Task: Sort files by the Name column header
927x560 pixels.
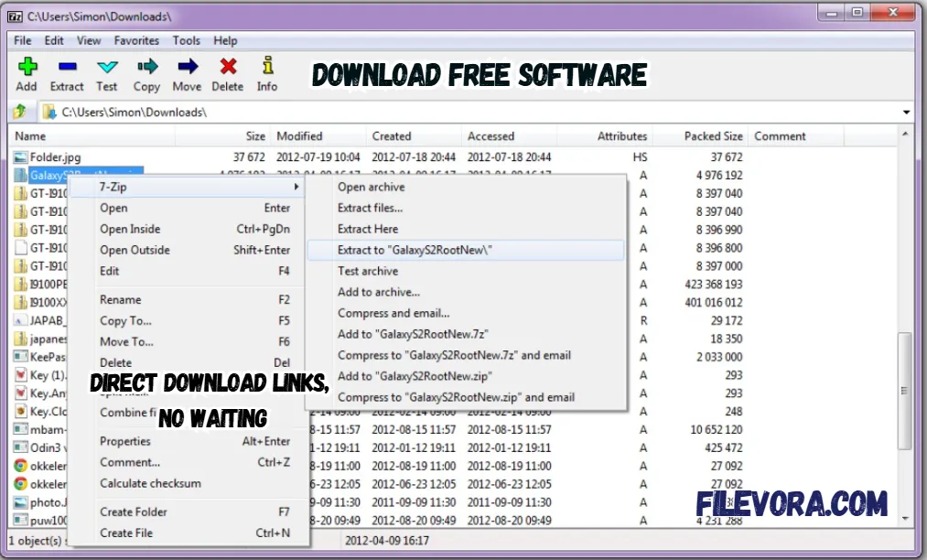Action: [x=30, y=135]
